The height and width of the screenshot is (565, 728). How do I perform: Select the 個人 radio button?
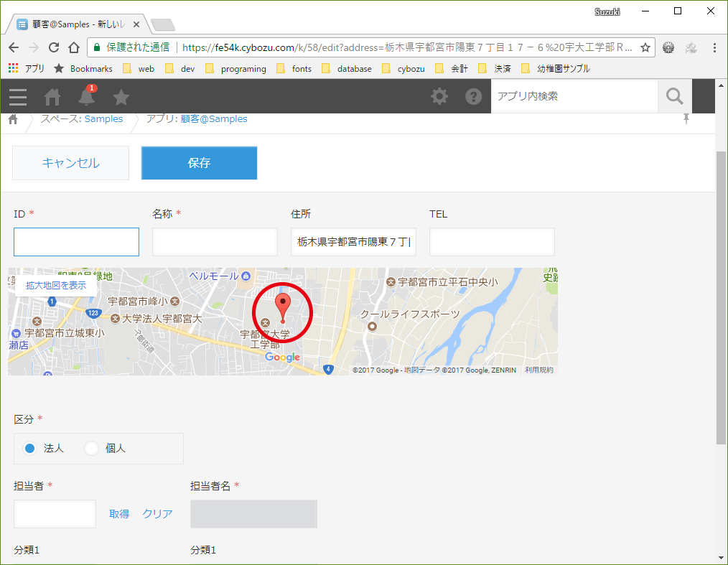point(91,449)
